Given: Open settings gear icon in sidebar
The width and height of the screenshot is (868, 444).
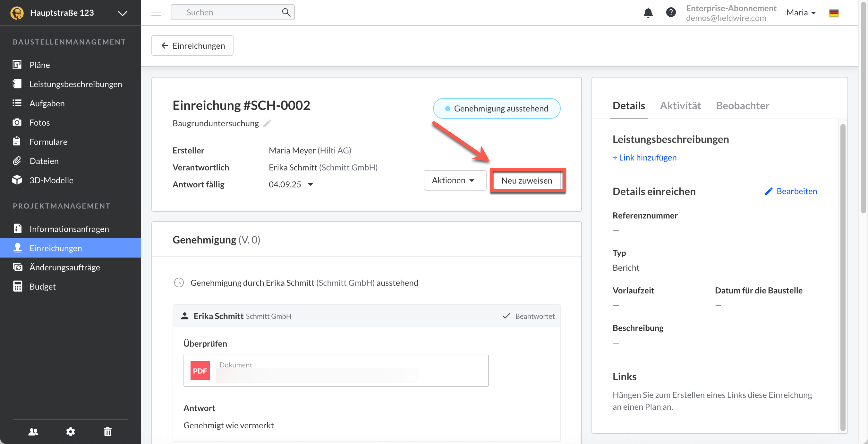Looking at the screenshot, I should point(71,431).
